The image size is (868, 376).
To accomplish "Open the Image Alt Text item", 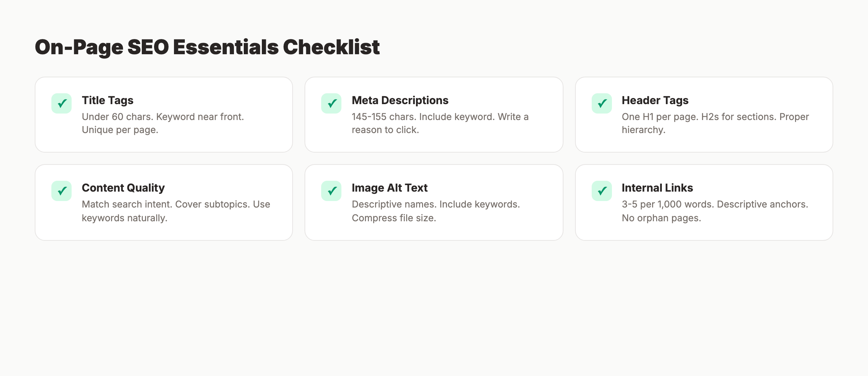I will point(389,188).
